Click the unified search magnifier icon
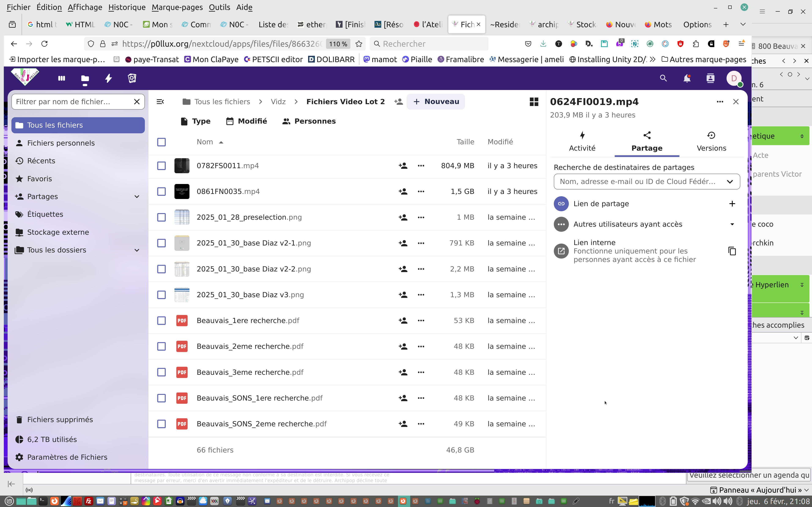The width and height of the screenshot is (812, 507). [663, 78]
